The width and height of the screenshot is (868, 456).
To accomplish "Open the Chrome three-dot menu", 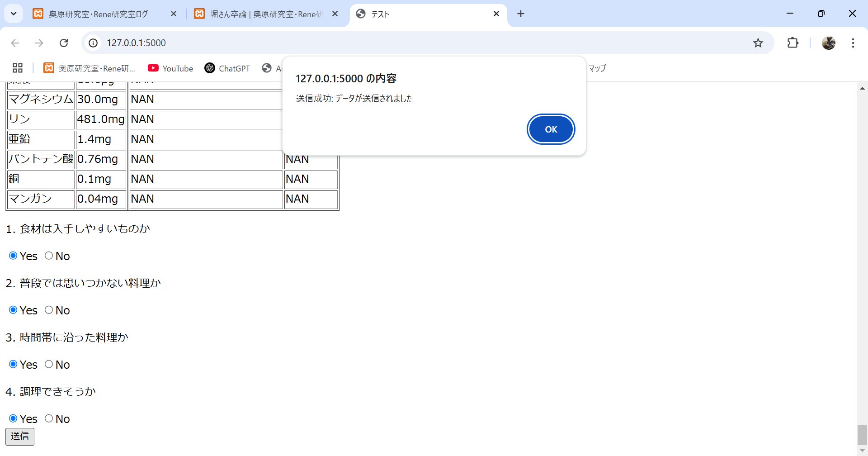I will (x=853, y=43).
